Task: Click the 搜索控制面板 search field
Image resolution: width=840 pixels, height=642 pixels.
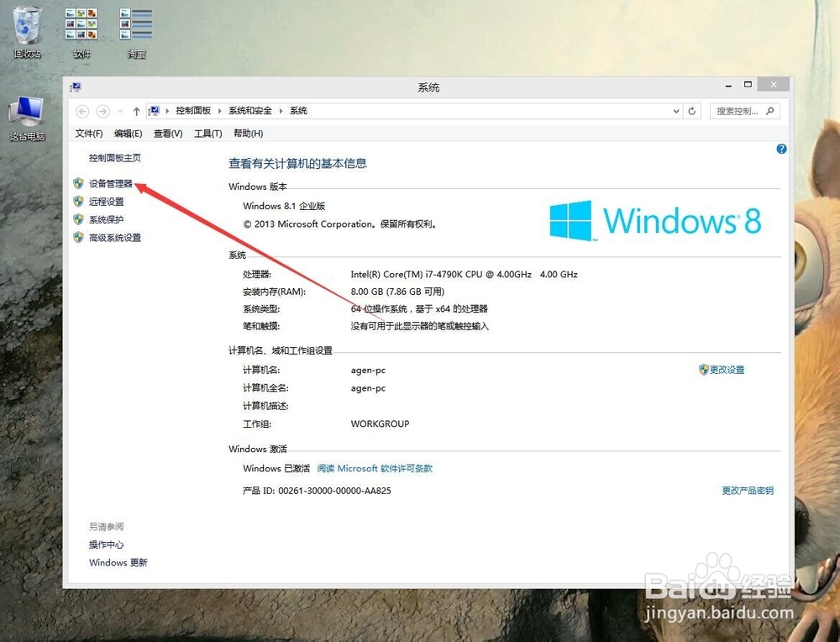Action: 744,111
